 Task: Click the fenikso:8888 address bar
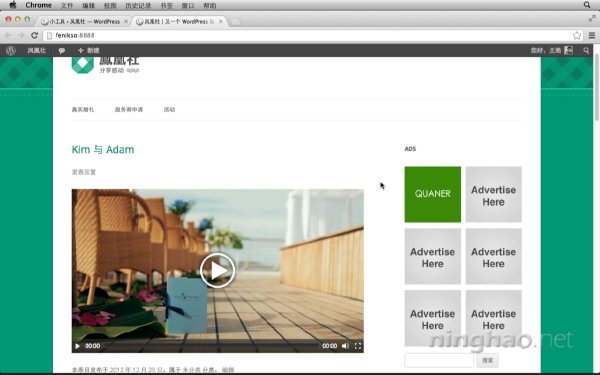pyautogui.click(x=313, y=35)
